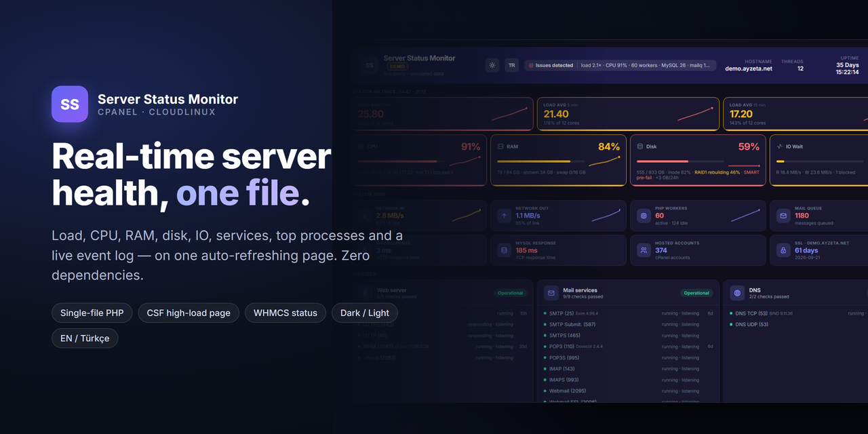This screenshot has width=868, height=434.
Task: Click the Server Status Monitor banner title
Action: [419, 58]
